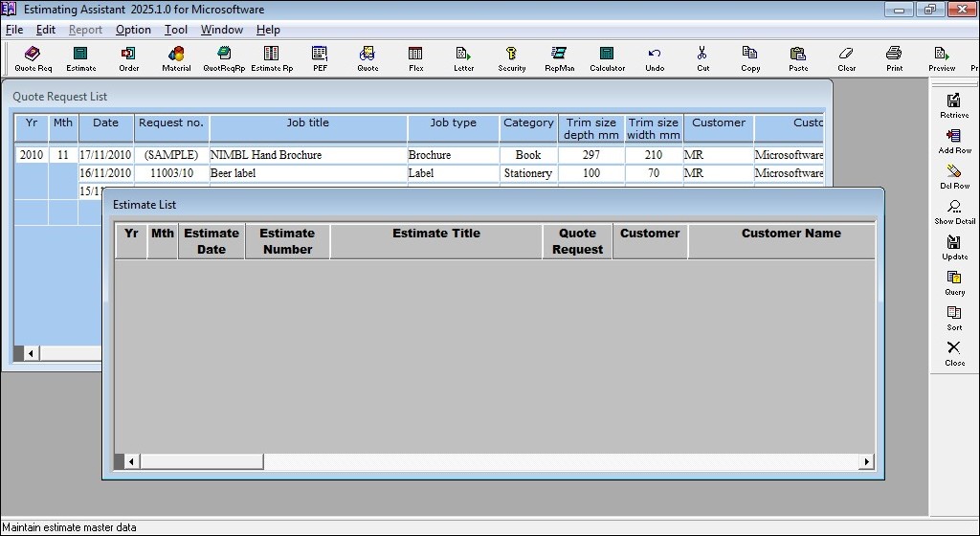Click left arrow of Quote Request scrollbar

31,353
